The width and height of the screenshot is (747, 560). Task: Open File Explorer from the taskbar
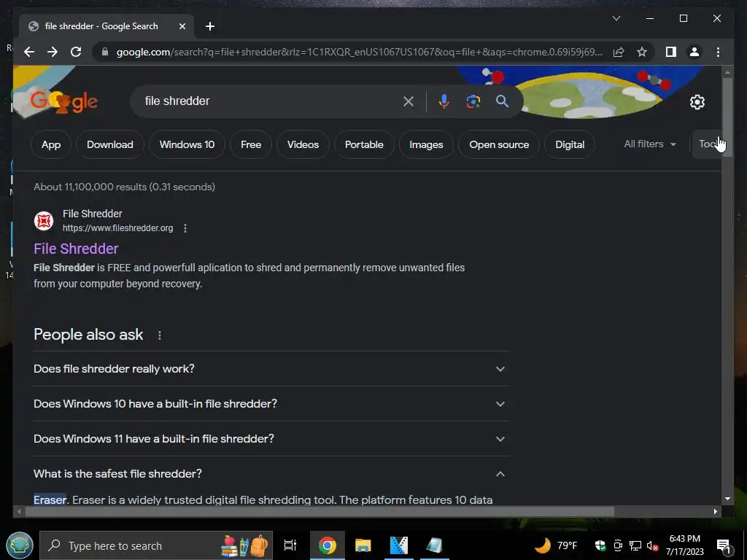pyautogui.click(x=363, y=545)
